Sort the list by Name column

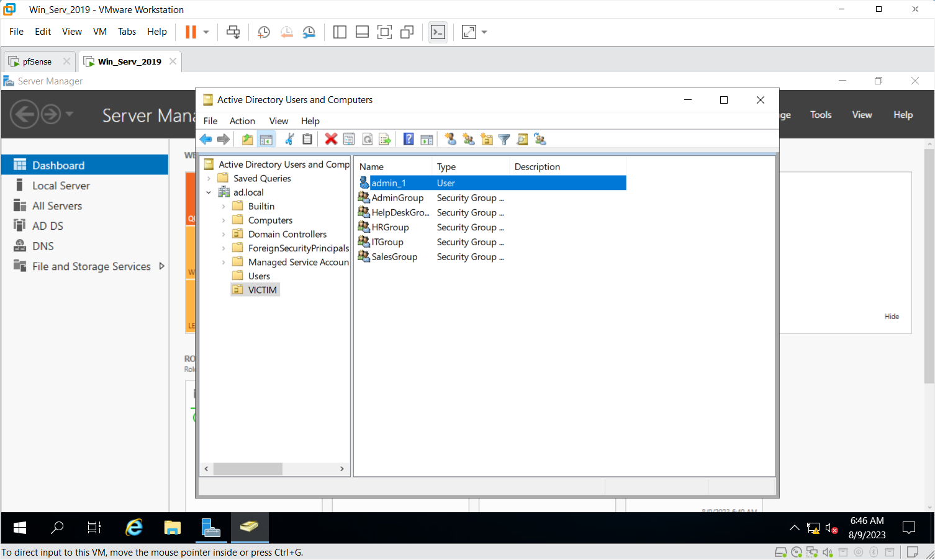394,166
